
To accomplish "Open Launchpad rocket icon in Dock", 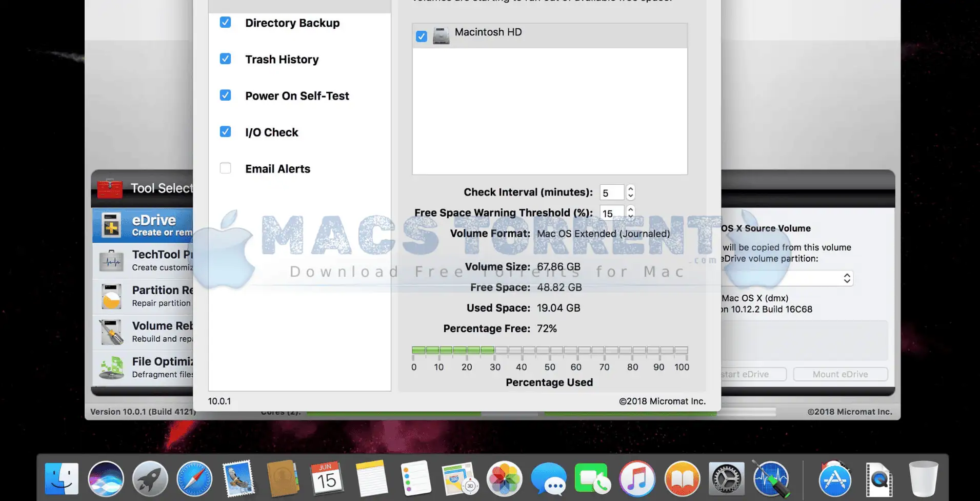I will (150, 479).
